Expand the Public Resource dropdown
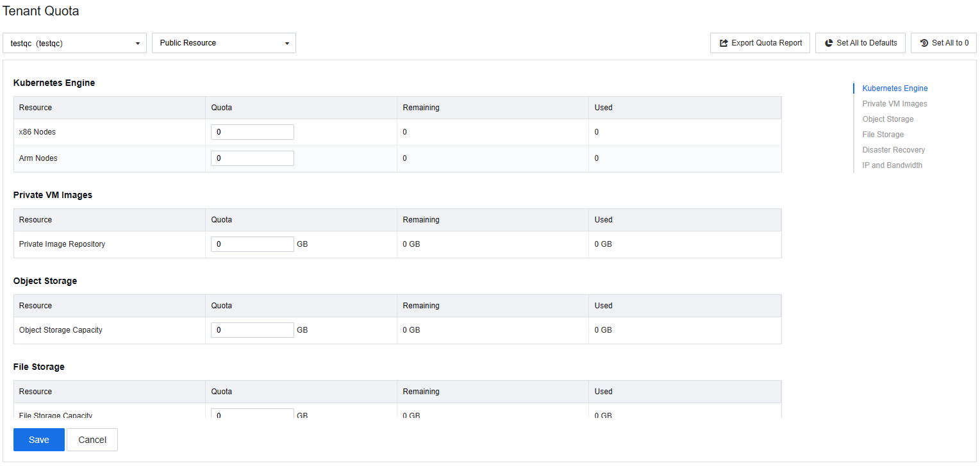 [x=224, y=43]
